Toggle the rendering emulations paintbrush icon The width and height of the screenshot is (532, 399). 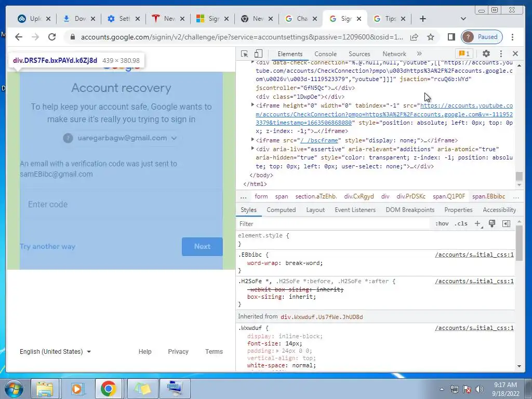pyautogui.click(x=491, y=223)
